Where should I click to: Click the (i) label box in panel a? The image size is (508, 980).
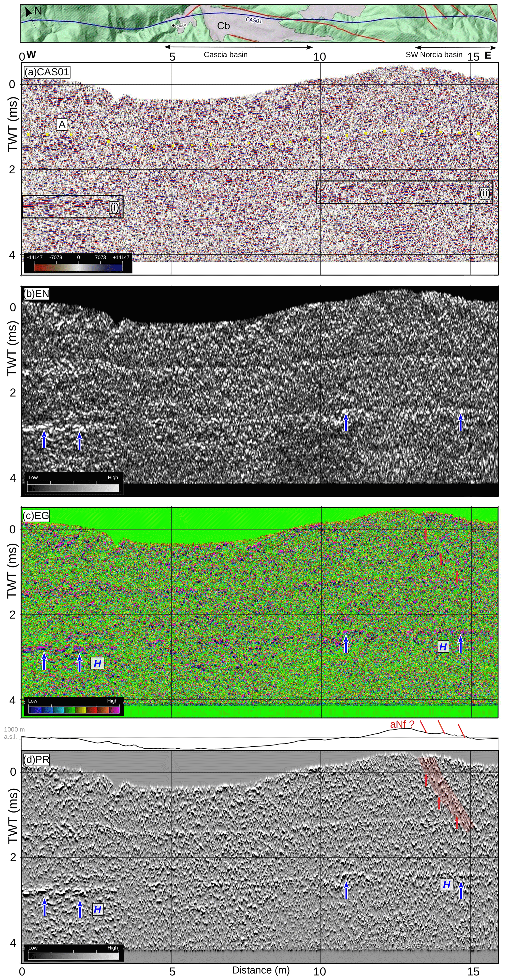[x=114, y=207]
